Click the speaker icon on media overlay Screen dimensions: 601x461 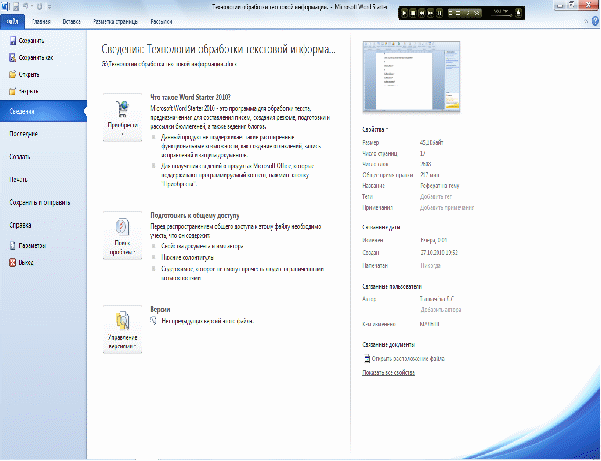pos(519,13)
